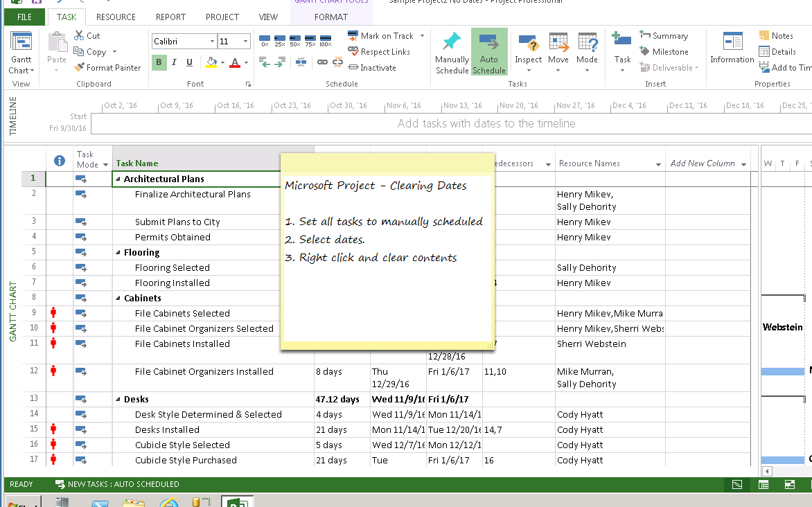
Task: Open the Calibri font name dropdown
Action: (212, 42)
